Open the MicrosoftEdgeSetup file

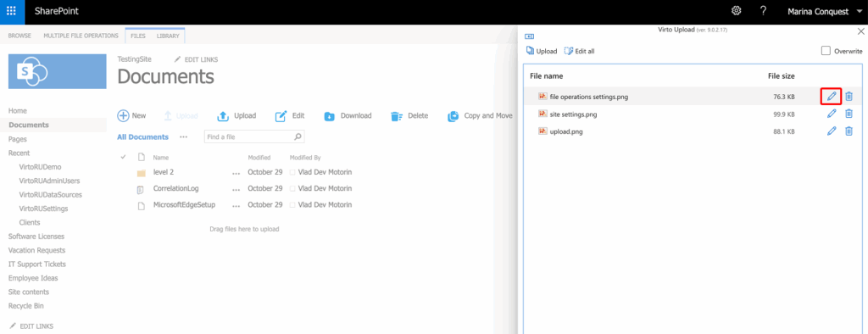click(184, 204)
